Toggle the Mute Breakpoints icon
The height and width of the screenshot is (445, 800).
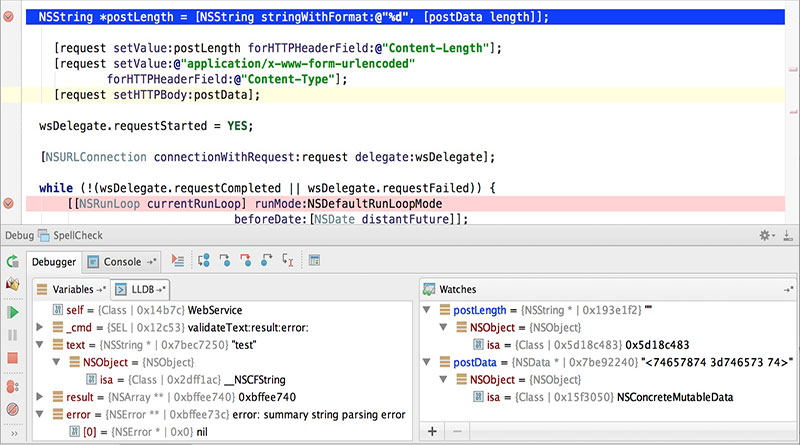[x=13, y=409]
